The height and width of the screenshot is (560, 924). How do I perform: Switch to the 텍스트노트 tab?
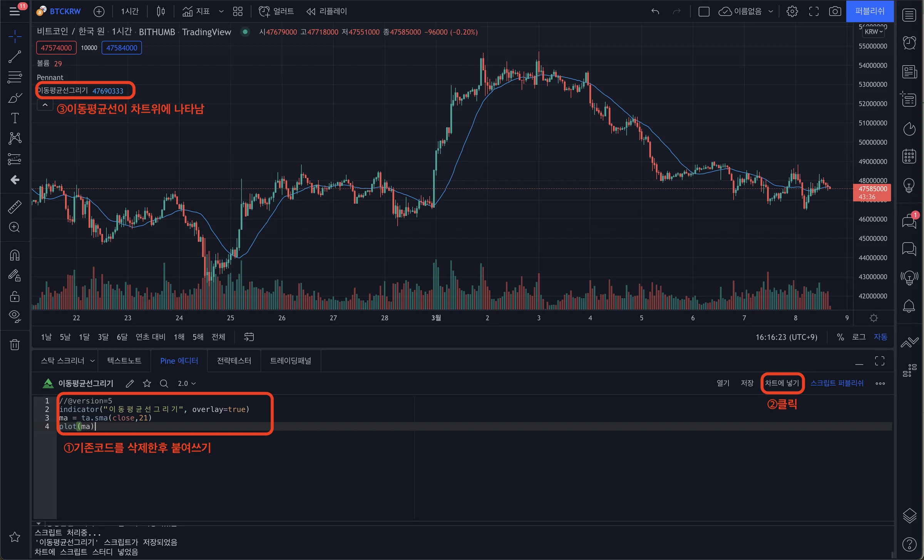click(x=124, y=361)
